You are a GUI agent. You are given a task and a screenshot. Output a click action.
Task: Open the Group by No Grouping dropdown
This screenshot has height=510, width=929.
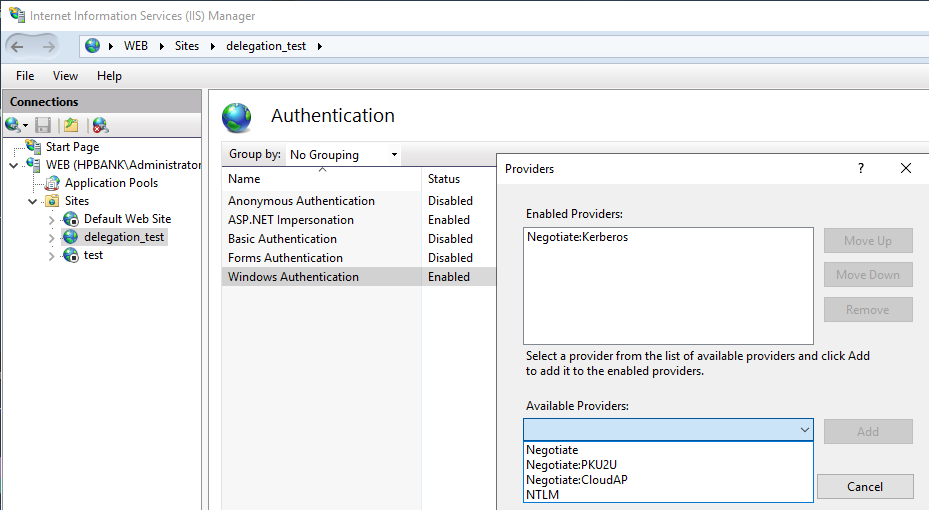coord(343,155)
